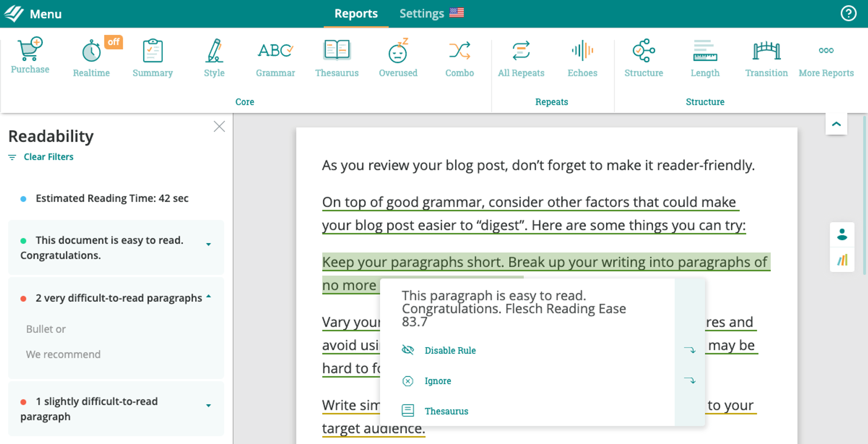Close the Readability panel
Image resolution: width=868 pixels, height=444 pixels.
pos(219,126)
